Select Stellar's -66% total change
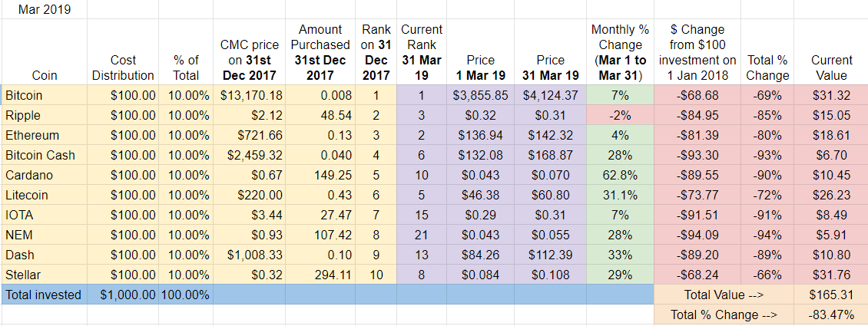This screenshot has height=326, width=868. [767, 275]
